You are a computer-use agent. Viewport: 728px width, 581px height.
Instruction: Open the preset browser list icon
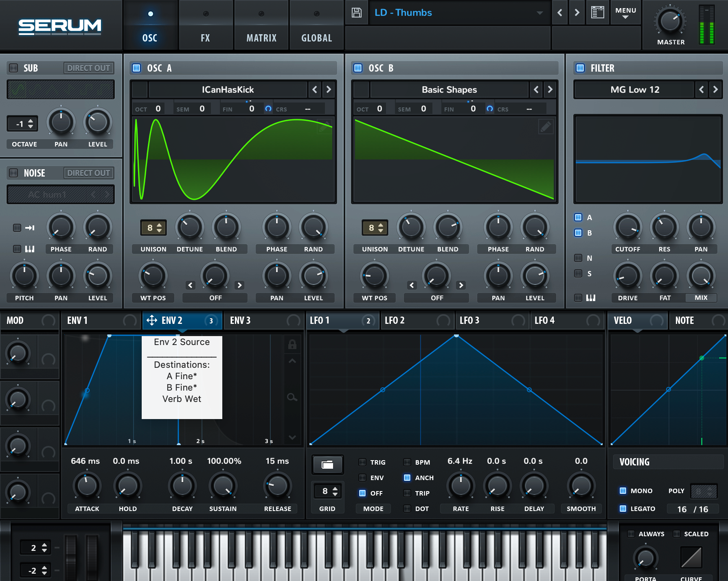click(x=597, y=12)
